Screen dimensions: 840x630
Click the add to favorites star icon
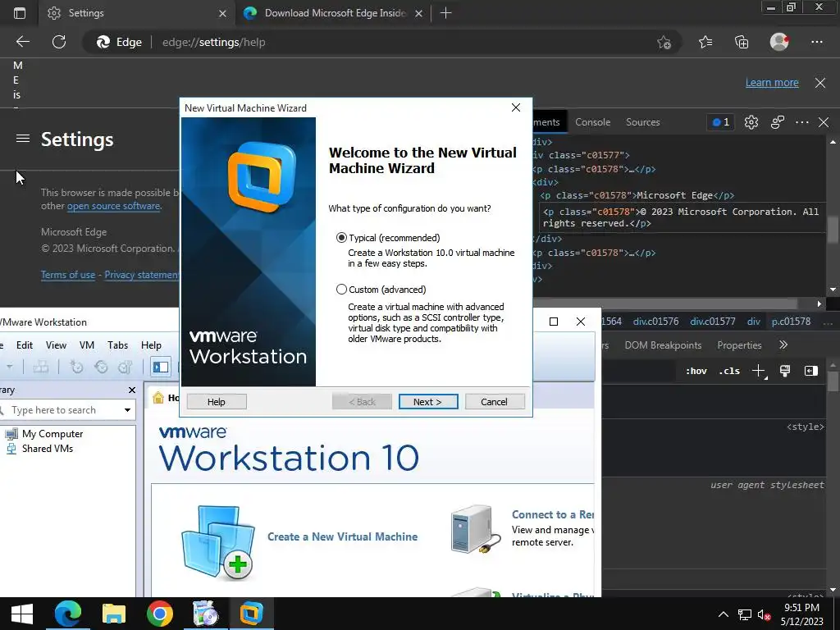click(664, 42)
